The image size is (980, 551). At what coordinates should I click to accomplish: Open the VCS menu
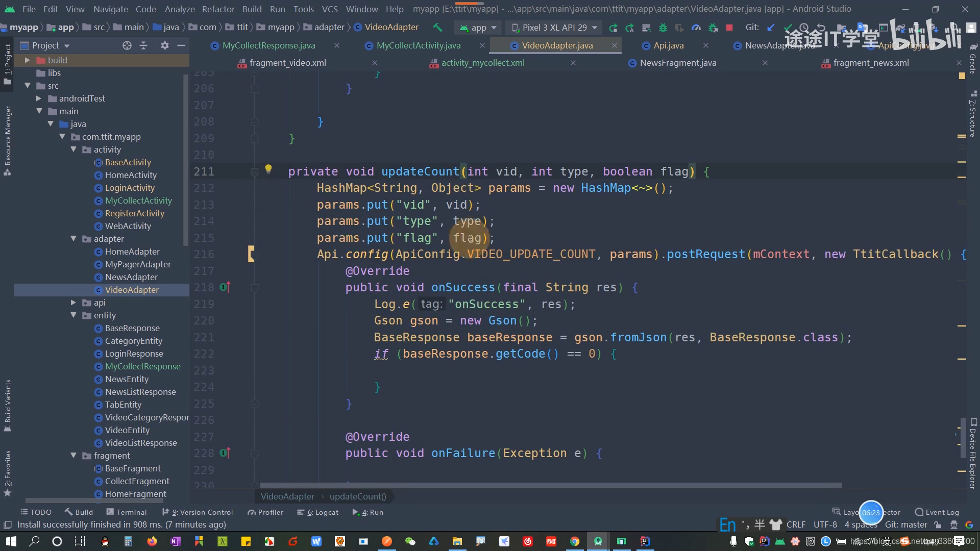pos(330,9)
